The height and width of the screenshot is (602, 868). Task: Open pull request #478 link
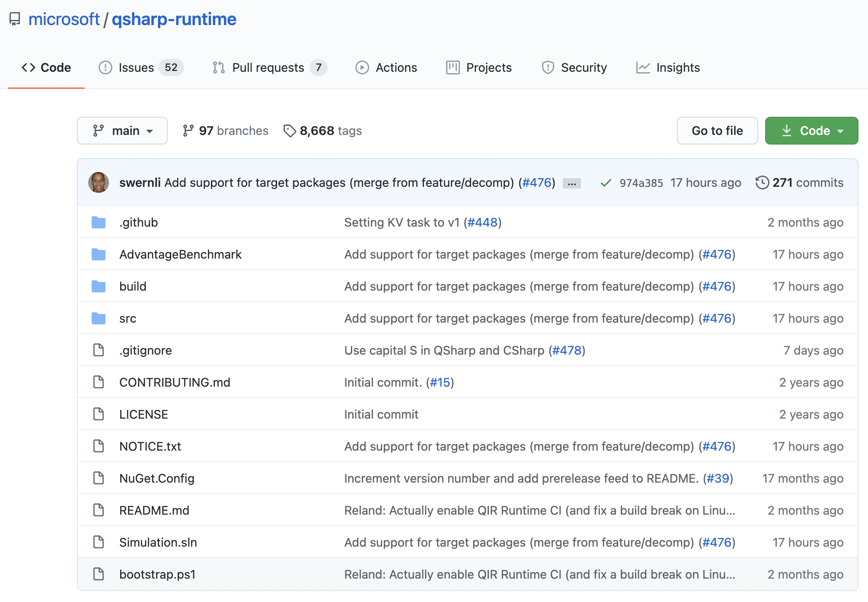pyautogui.click(x=567, y=350)
